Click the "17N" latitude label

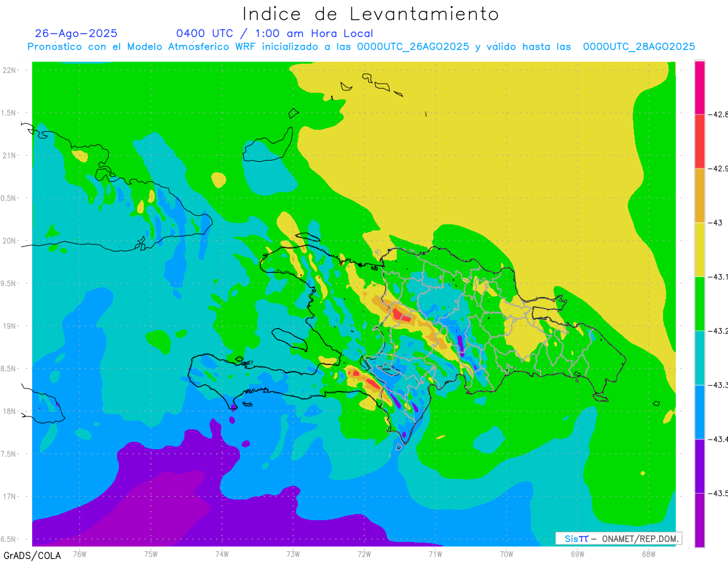[10, 497]
